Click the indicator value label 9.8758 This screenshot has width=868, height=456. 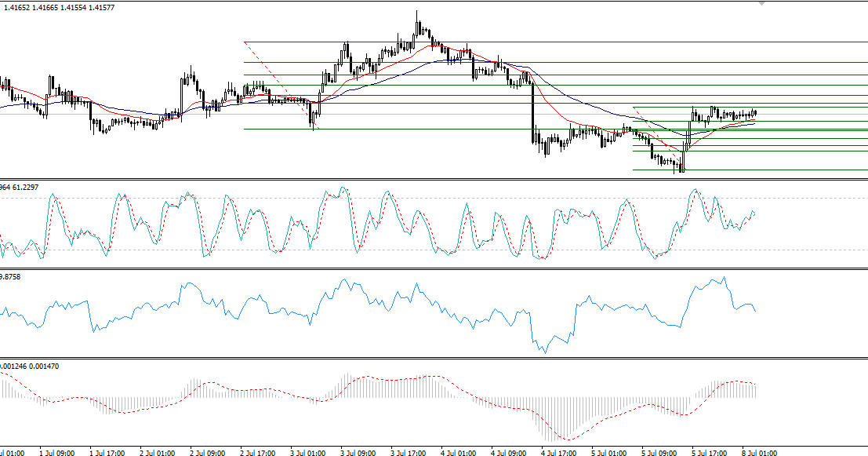10,276
